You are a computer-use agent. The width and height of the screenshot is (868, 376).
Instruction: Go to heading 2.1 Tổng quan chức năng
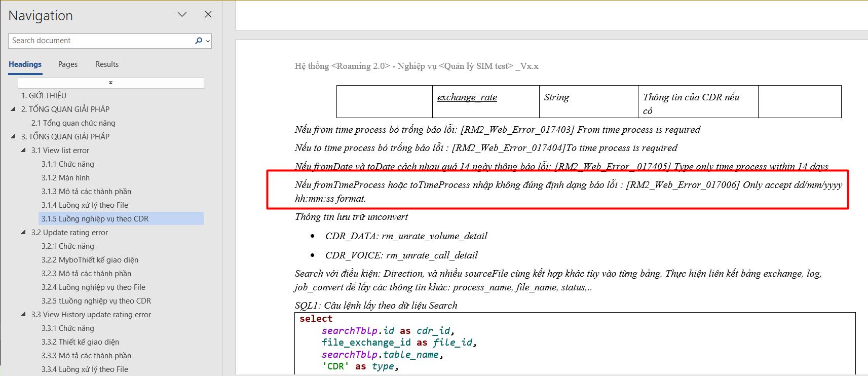[73, 123]
